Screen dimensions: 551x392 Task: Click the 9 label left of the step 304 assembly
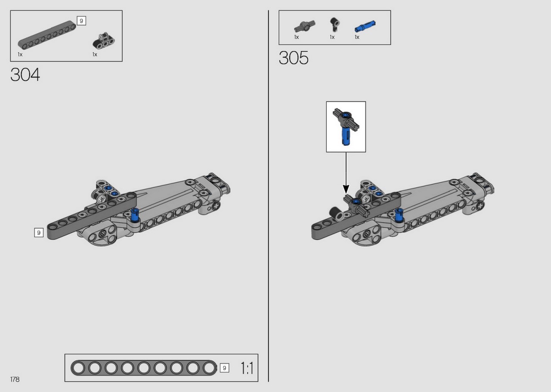(x=39, y=233)
